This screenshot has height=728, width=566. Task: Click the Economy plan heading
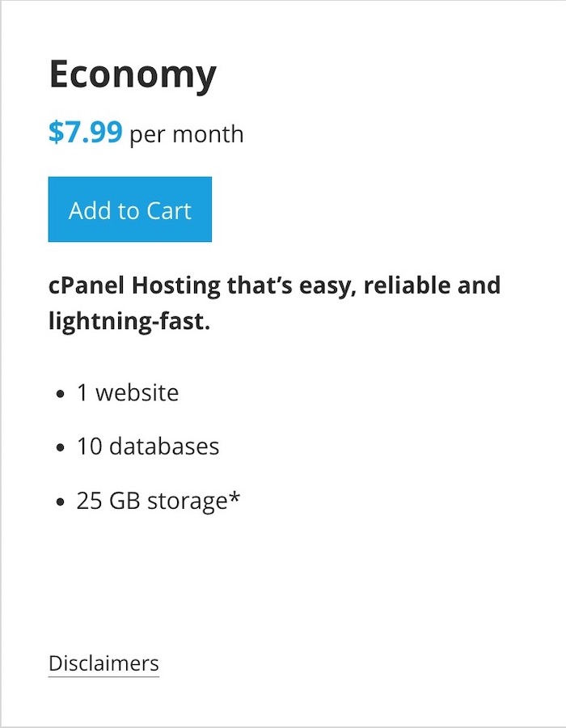coord(133,75)
